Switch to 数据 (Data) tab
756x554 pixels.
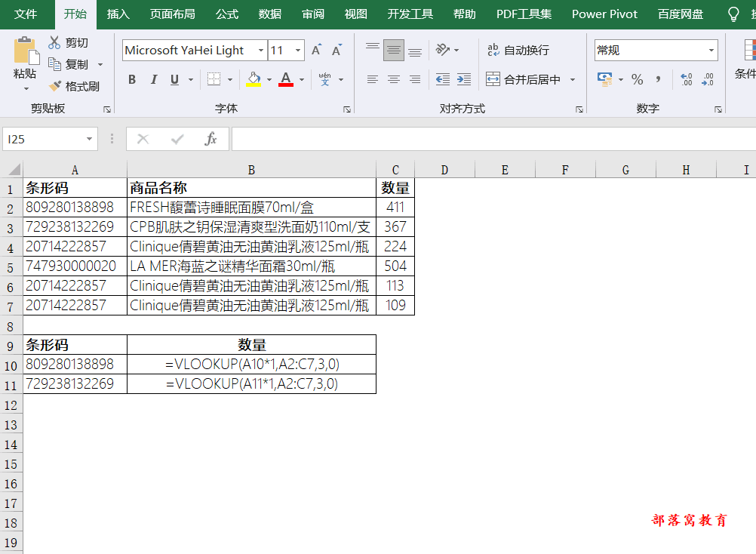(270, 14)
